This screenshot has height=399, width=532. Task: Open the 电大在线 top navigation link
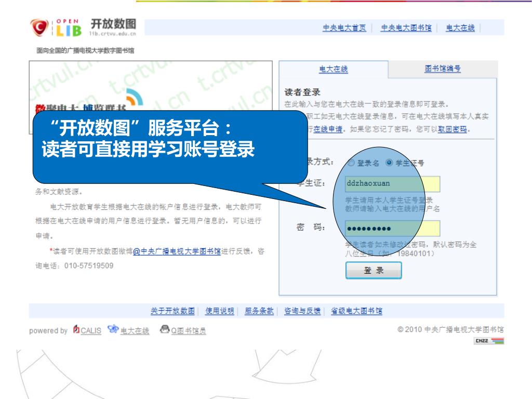460,28
